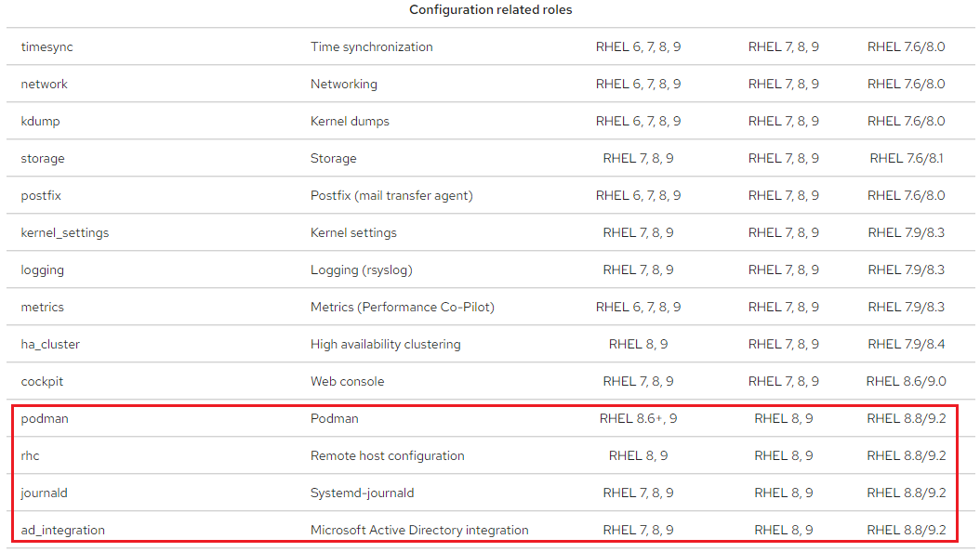This screenshot has height=552, width=980.
Task: Select the 'kdump' role name
Action: pyautogui.click(x=40, y=121)
